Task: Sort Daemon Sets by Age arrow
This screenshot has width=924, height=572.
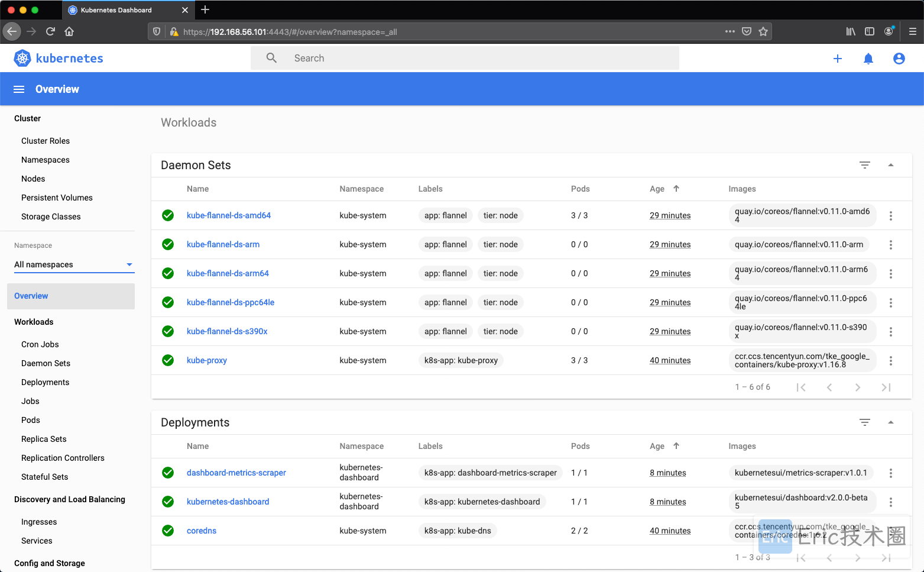Action: coord(676,189)
